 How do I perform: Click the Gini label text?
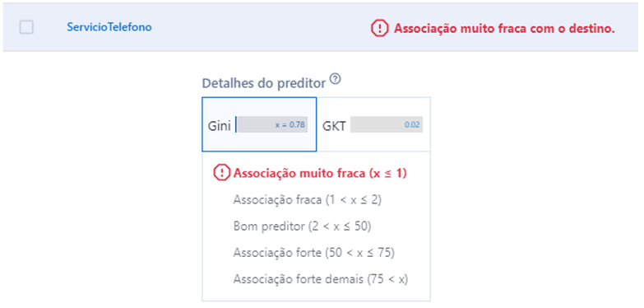pos(220,125)
